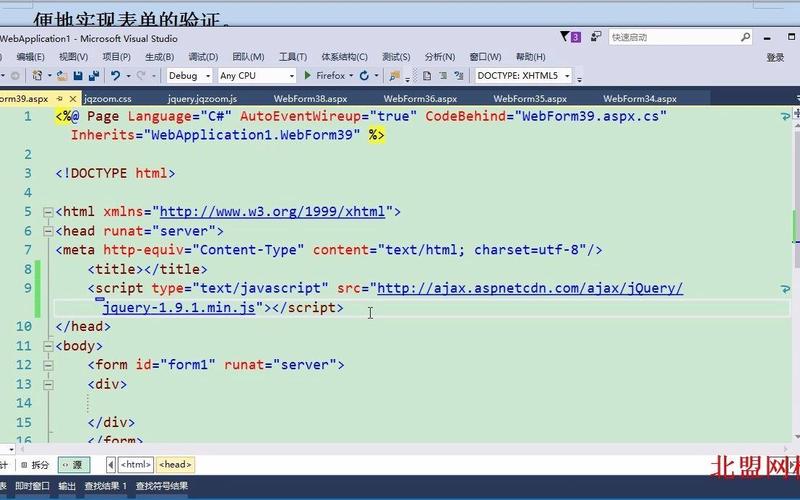This screenshot has width=800, height=500.
Task: Open the Any CPU platform dropdown
Action: [257, 76]
